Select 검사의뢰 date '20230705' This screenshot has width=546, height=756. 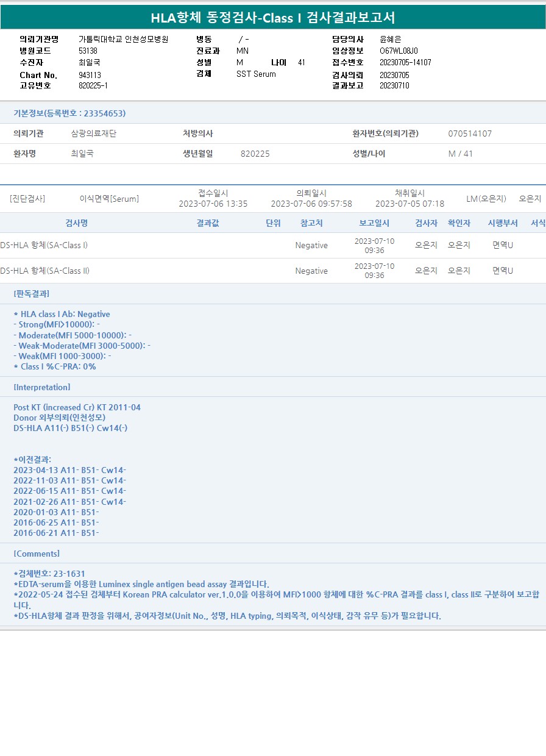click(394, 75)
